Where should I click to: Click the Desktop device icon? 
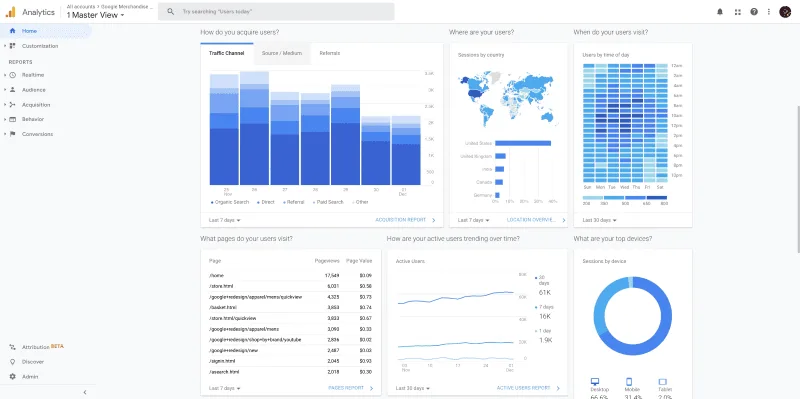(594, 382)
